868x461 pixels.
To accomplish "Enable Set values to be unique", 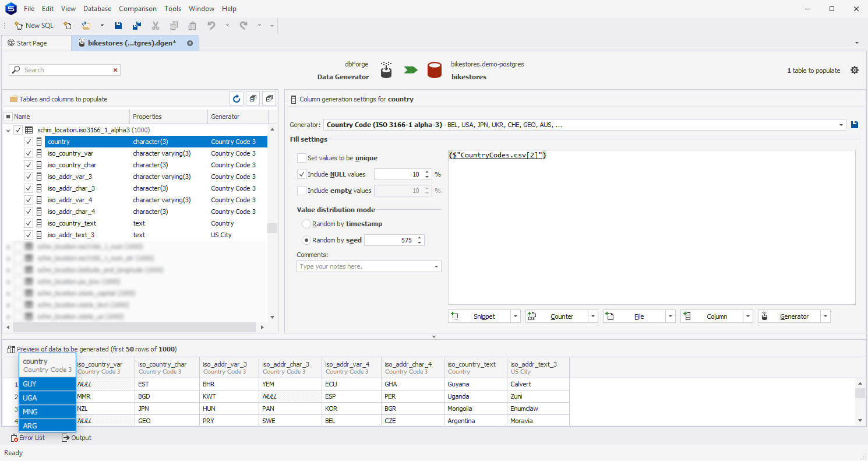I will pos(301,158).
